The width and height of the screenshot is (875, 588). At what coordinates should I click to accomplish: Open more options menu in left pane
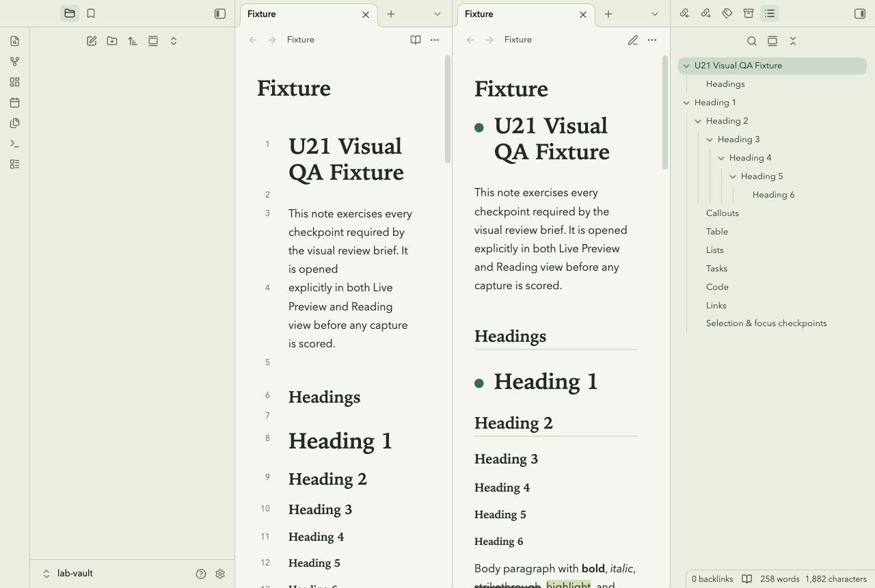[x=435, y=40]
